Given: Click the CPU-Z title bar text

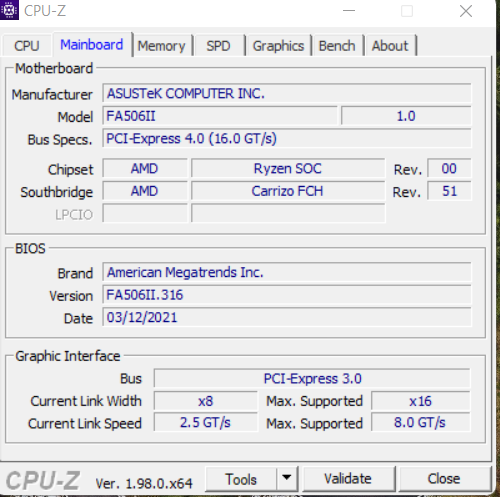Looking at the screenshot, I should (x=45, y=11).
